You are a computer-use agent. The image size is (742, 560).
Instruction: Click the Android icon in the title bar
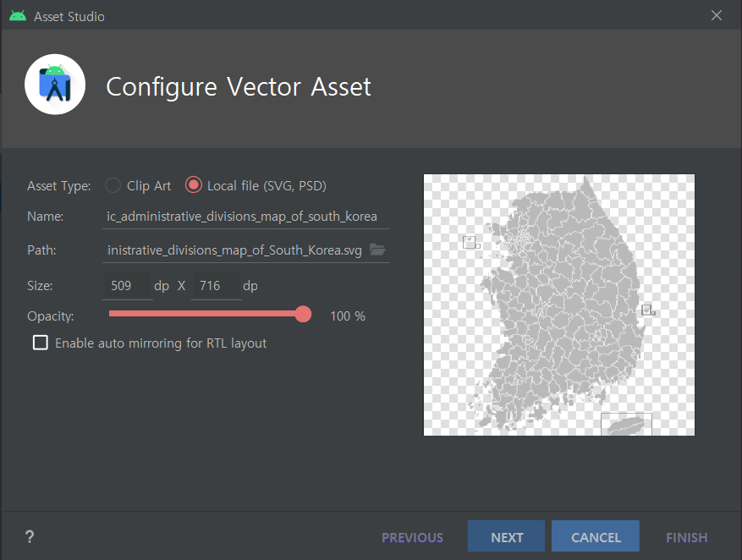pos(18,16)
